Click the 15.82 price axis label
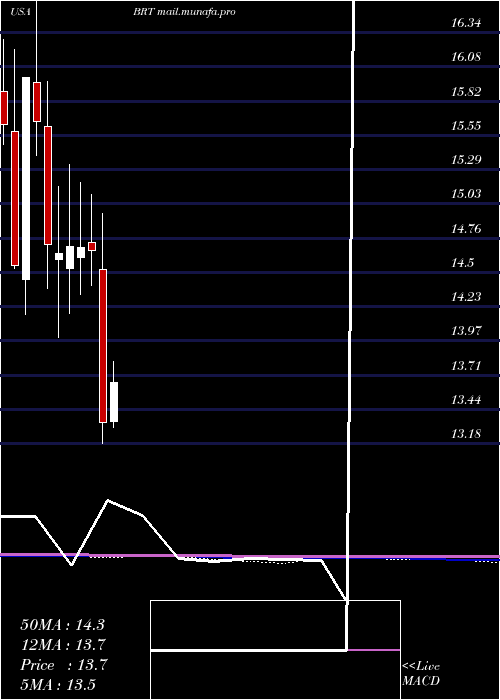Image resolution: width=500 pixels, height=700 pixels. coord(466,92)
